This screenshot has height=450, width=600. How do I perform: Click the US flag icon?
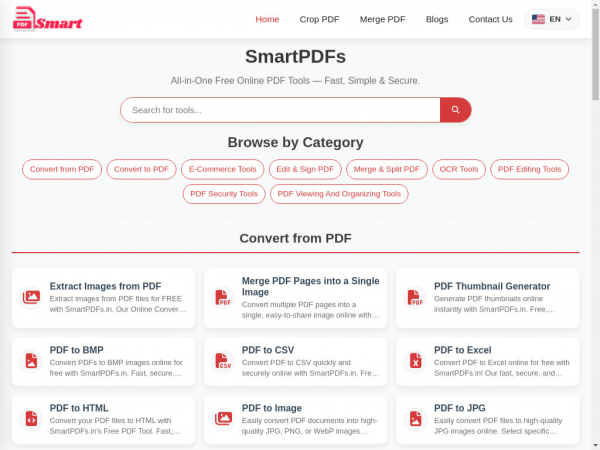point(538,19)
